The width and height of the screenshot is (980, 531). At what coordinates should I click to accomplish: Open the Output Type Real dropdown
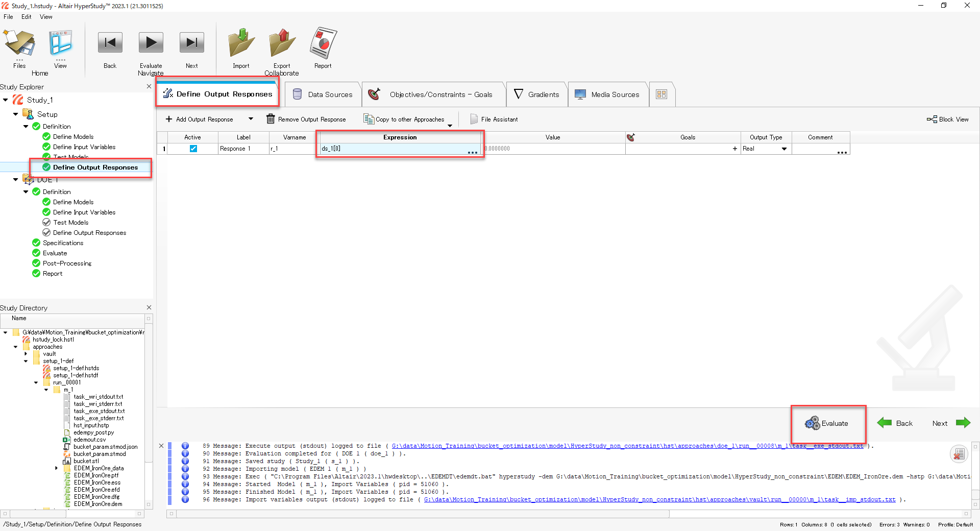784,149
